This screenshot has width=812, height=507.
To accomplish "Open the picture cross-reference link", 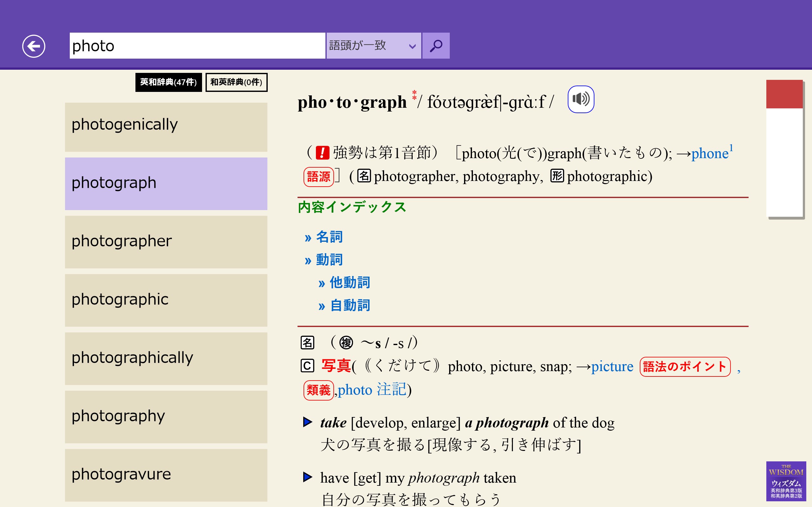I will click(612, 367).
